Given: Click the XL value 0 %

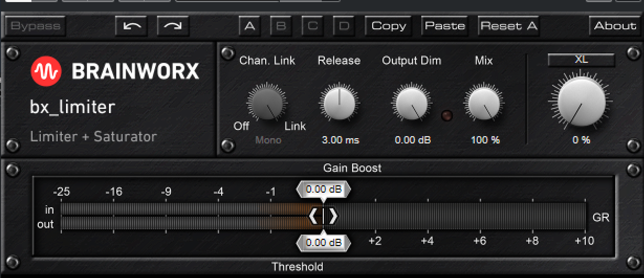Looking at the screenshot, I should [581, 140].
